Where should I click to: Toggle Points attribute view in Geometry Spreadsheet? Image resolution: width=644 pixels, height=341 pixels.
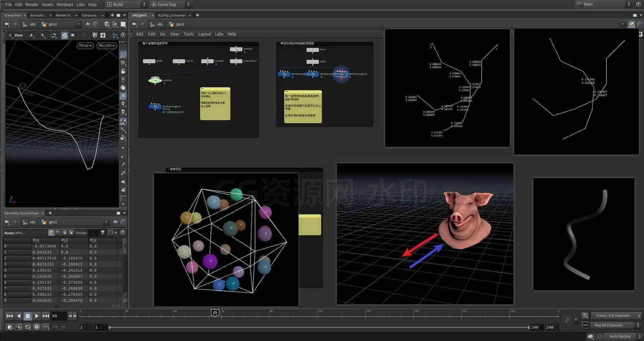click(51, 232)
